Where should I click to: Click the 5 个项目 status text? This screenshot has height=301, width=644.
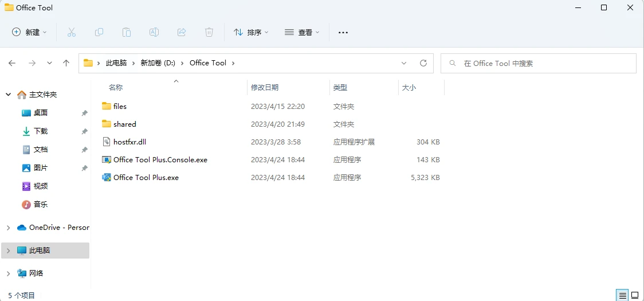(21, 295)
